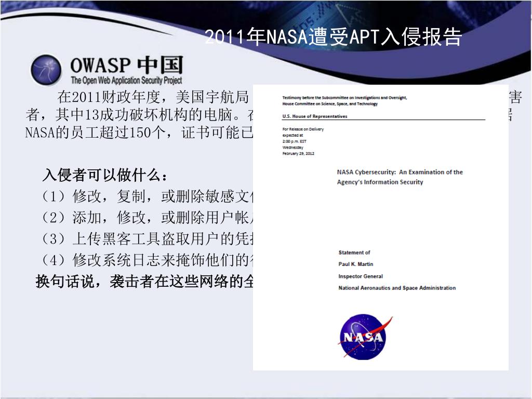Image resolution: width=532 pixels, height=399 pixels.
Task: Click 'Inspector General' text
Action: tap(361, 276)
